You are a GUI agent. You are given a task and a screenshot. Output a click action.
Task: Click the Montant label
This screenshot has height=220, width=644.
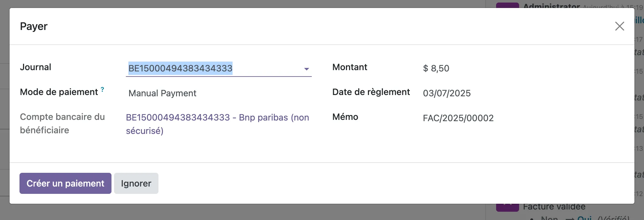coord(349,67)
